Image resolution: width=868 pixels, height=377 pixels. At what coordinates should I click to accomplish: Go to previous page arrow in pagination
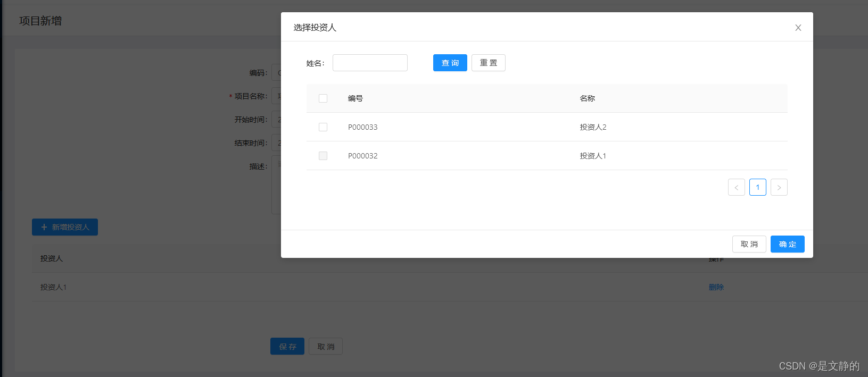pyautogui.click(x=737, y=187)
